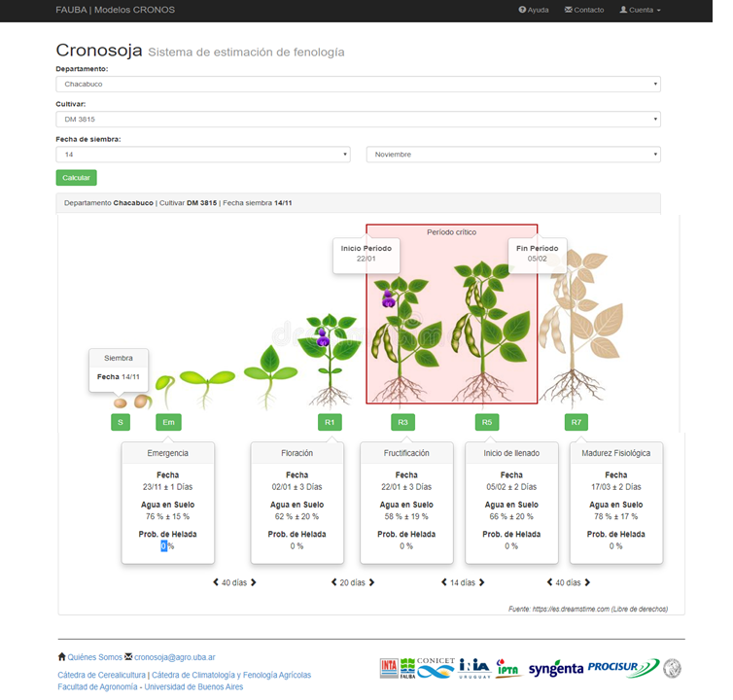Open the sowing day dropdown showing 14
This screenshot has width=733, height=700.
[202, 155]
